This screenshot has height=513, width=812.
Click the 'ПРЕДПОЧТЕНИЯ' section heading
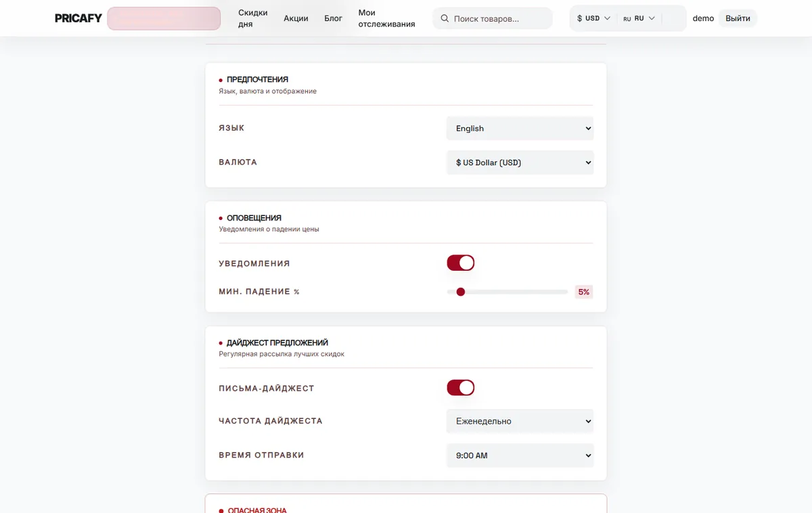257,79
